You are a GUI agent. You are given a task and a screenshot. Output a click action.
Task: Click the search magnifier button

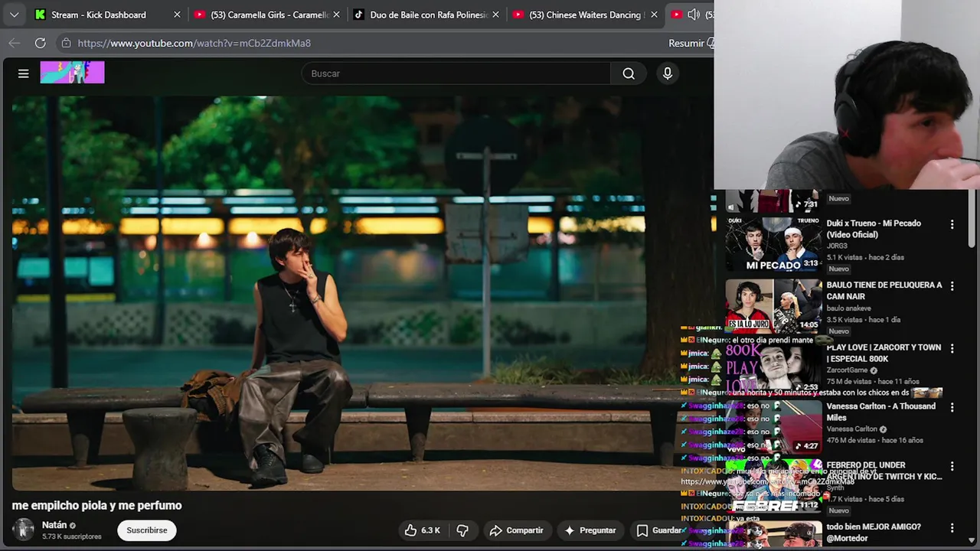[629, 73]
